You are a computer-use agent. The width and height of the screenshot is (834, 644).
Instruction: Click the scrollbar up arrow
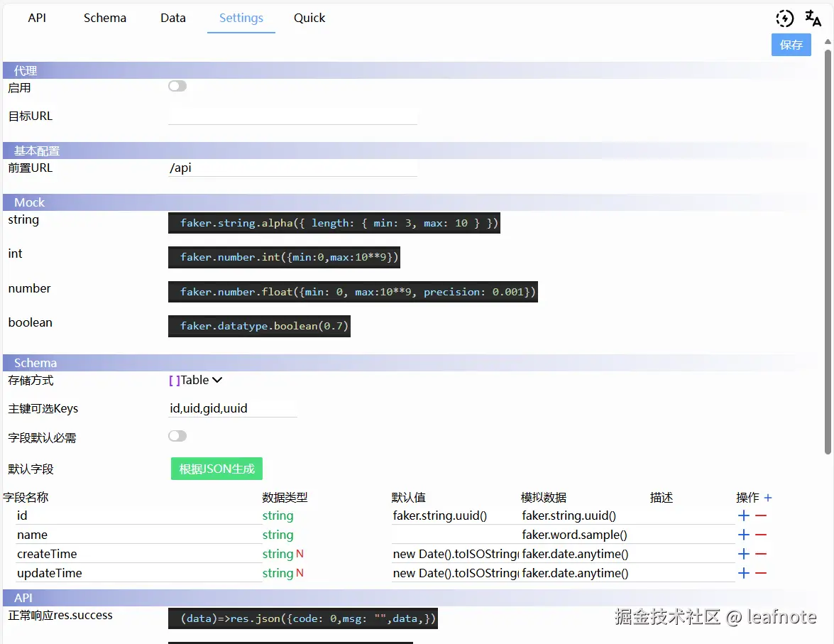[828, 41]
